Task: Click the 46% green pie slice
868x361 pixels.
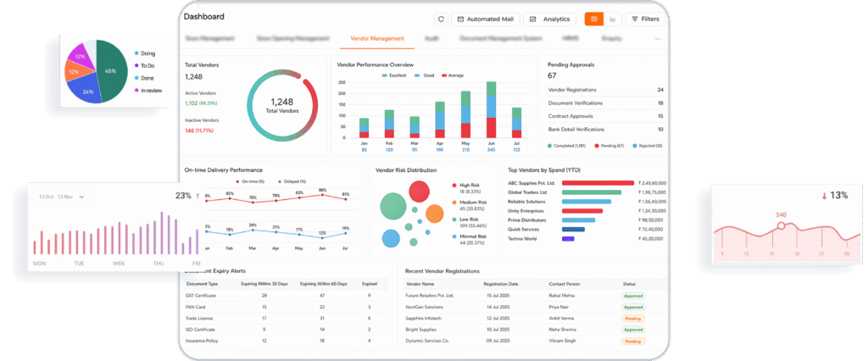Action: [x=114, y=71]
